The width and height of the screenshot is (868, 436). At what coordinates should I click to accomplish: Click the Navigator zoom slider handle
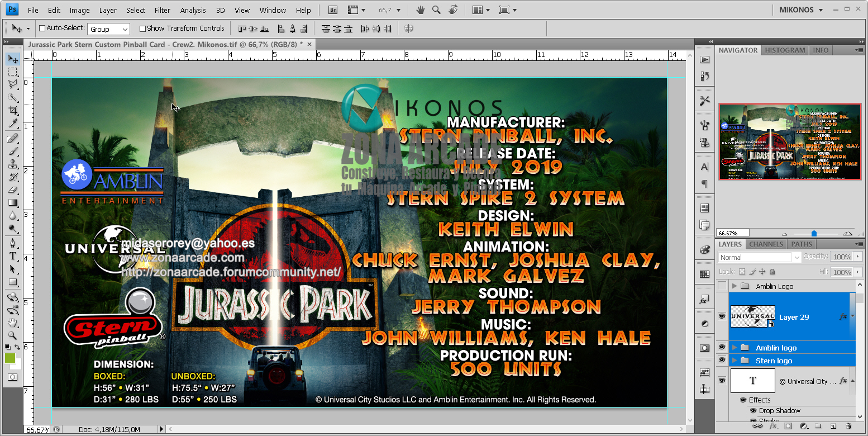coord(814,234)
